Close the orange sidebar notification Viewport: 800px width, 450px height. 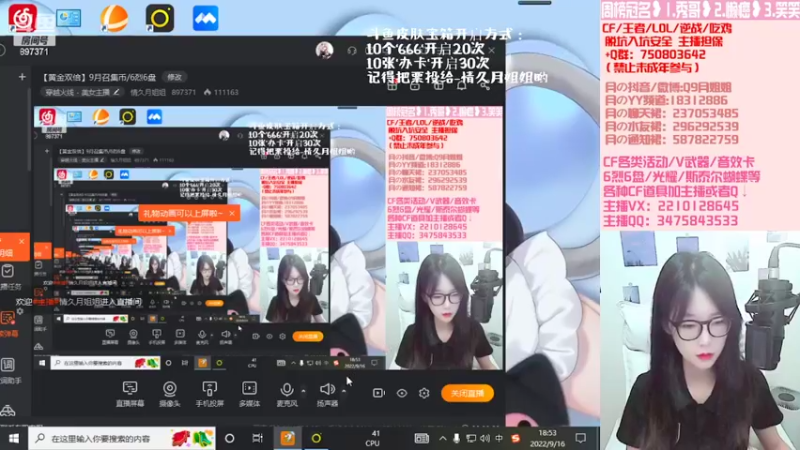pos(21,241)
